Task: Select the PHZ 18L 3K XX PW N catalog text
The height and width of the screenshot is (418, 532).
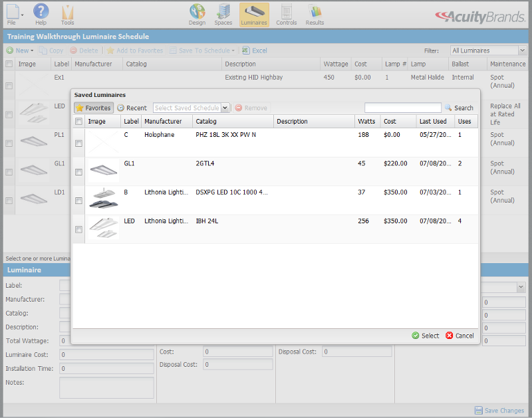Action: tap(225, 135)
